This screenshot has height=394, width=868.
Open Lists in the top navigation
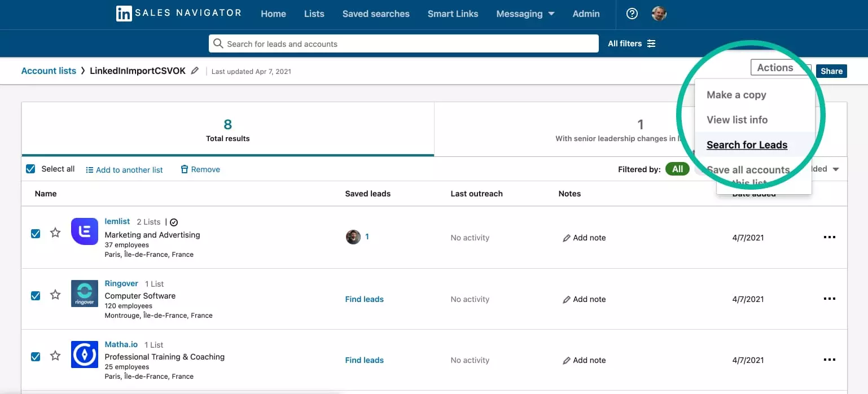click(x=314, y=14)
